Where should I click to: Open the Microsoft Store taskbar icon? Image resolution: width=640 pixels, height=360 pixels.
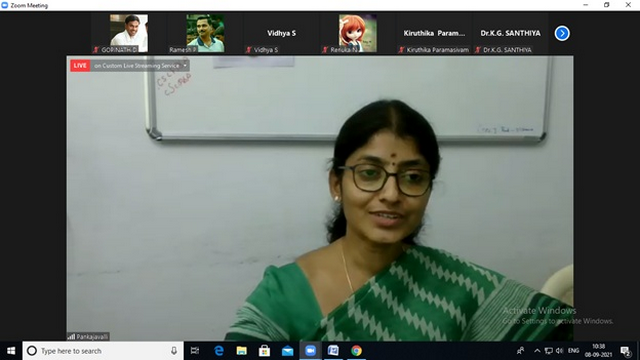[x=264, y=351]
